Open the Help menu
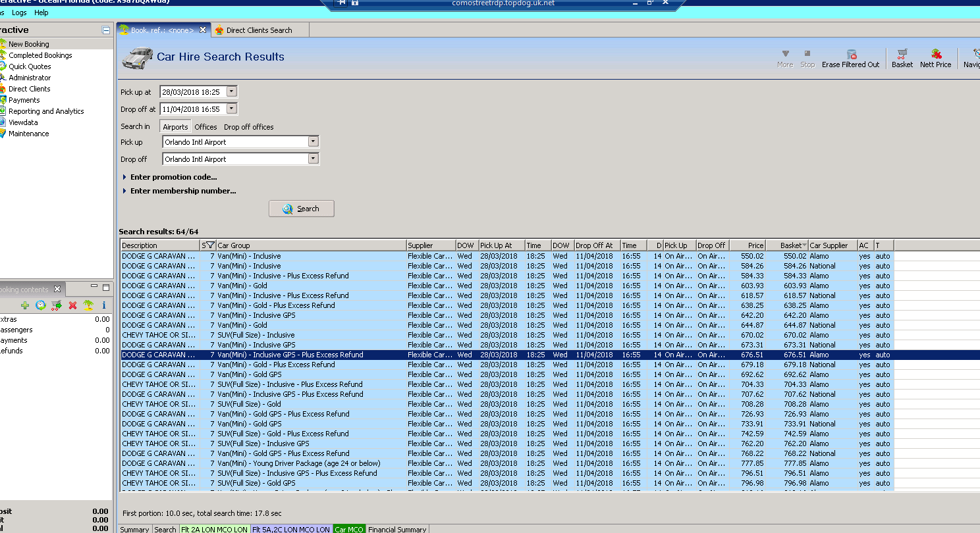The width and height of the screenshot is (980, 533). [41, 13]
